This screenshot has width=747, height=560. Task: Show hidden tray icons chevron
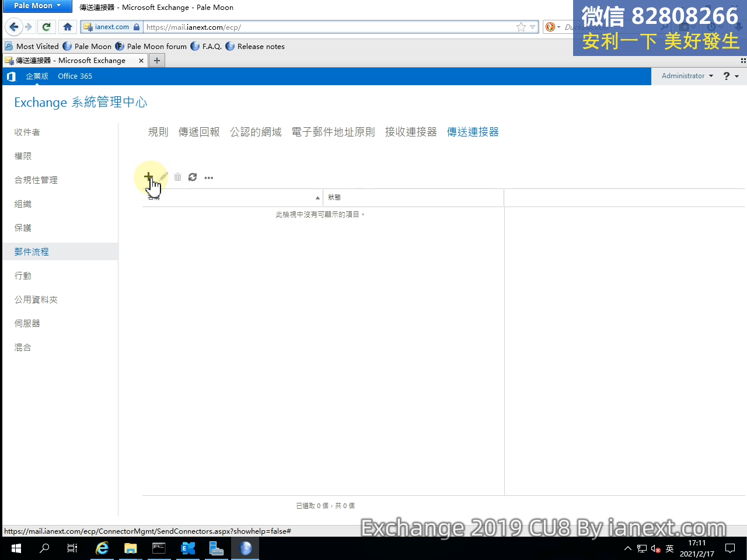[x=628, y=548]
